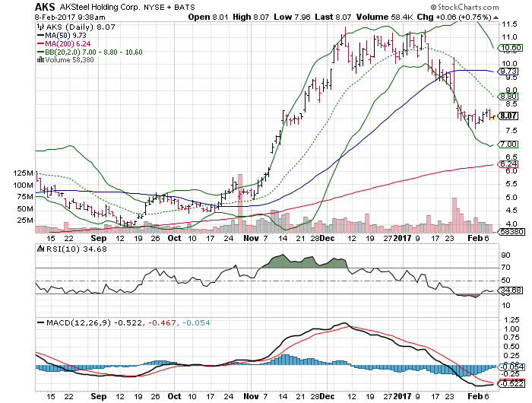The image size is (532, 403).
Task: Click the 50M volume axis label
Action: tap(25, 209)
